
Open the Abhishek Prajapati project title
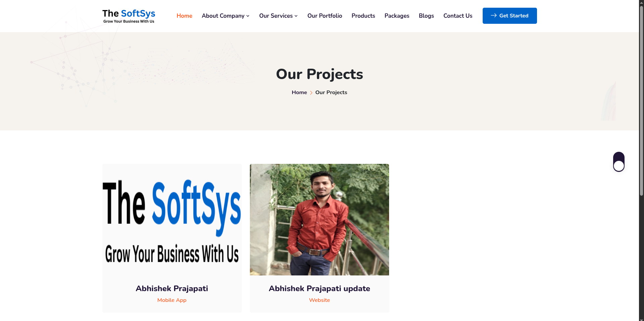tap(172, 288)
